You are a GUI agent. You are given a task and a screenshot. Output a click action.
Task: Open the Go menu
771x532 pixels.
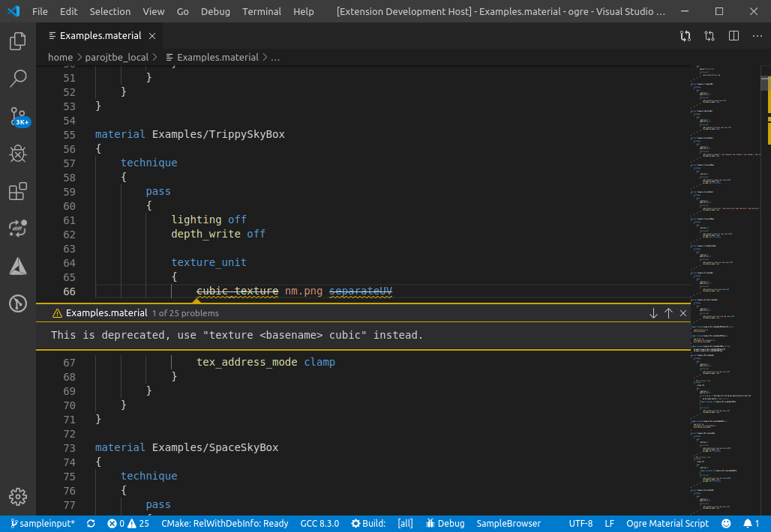click(x=182, y=11)
